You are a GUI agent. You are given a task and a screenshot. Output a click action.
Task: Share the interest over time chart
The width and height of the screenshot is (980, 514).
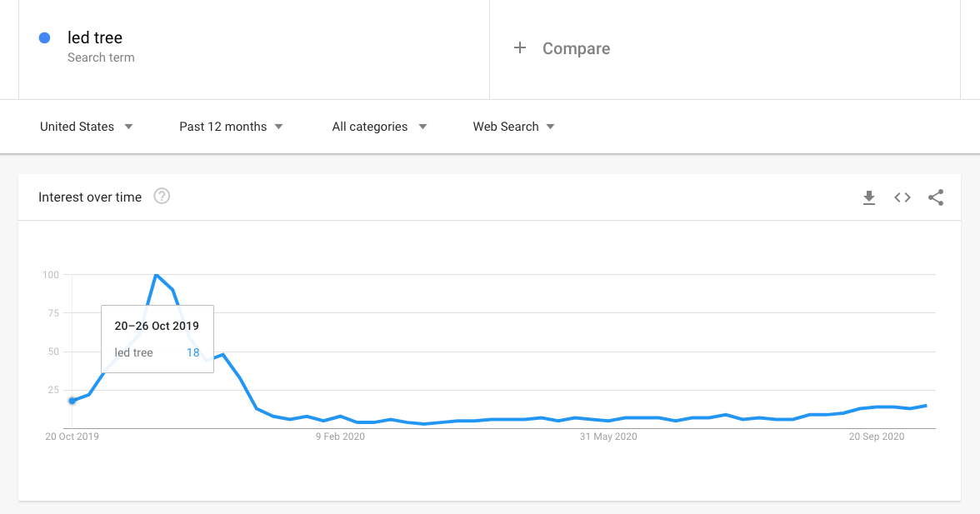pyautogui.click(x=936, y=197)
